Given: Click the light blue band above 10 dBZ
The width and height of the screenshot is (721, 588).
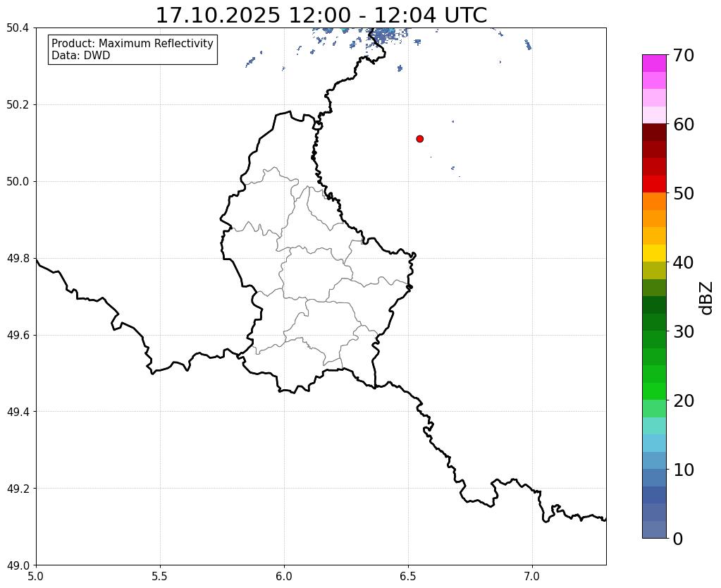Looking at the screenshot, I should (x=654, y=460).
